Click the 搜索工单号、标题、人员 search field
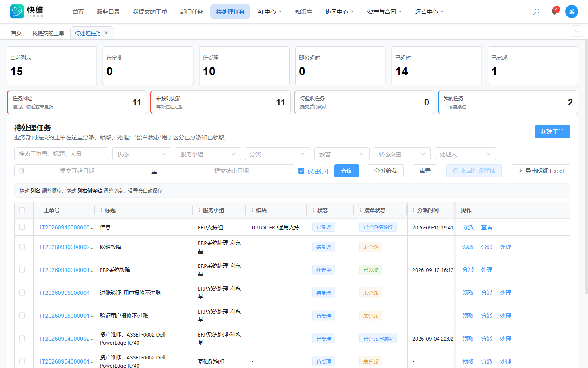The image size is (588, 368). click(61, 154)
